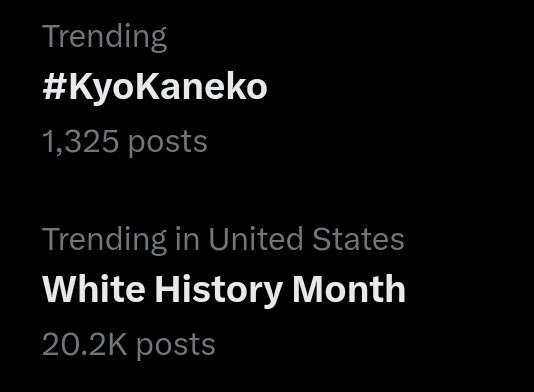This screenshot has height=392, width=534.
Task: Open the trend with 20.2K posts
Action: point(224,290)
